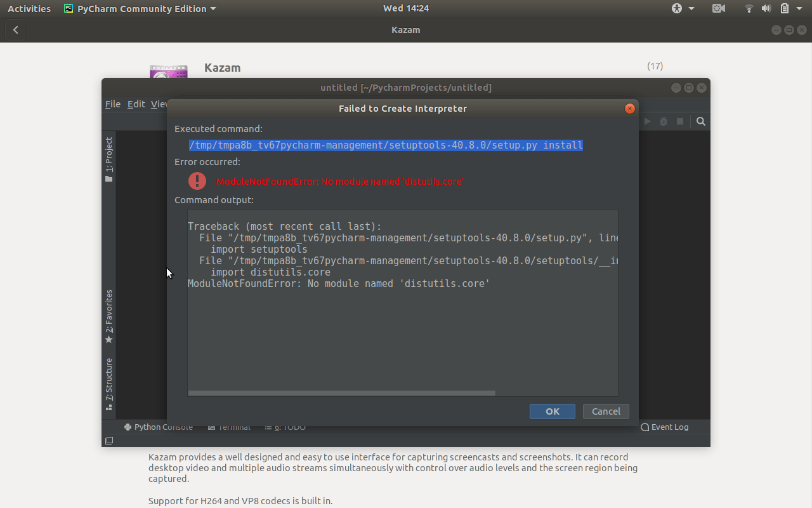Click the error icon next to ModuleNotFoundError

197,181
